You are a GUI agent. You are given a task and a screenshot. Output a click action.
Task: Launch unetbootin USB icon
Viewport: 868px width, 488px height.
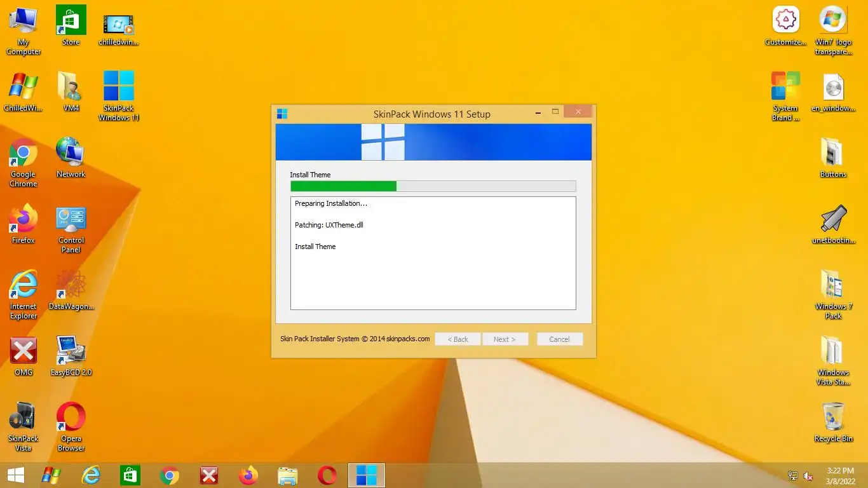point(833,224)
